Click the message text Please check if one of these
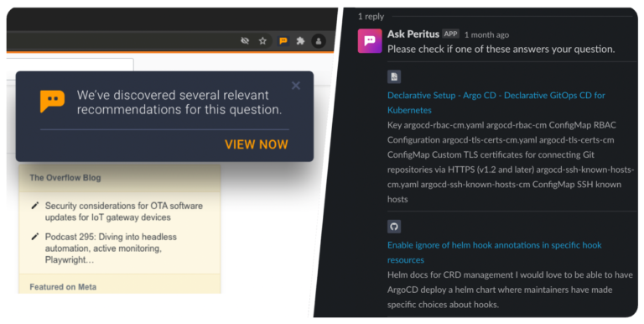644x324 pixels. [x=501, y=49]
